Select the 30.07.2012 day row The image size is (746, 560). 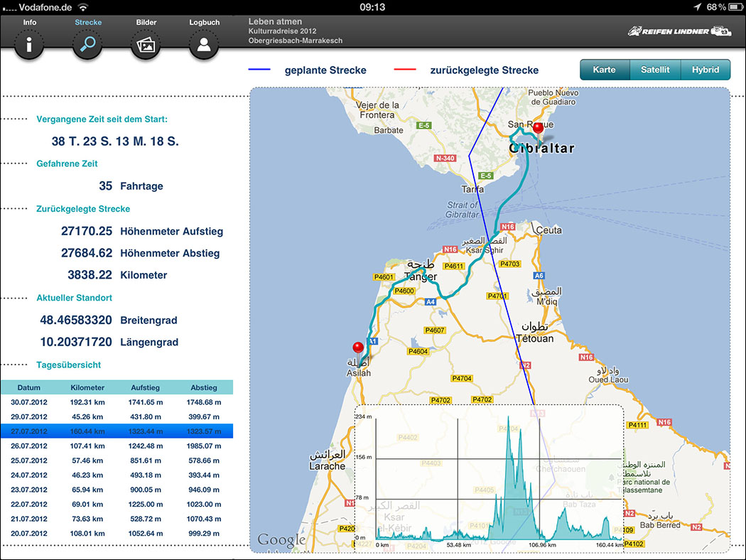click(x=117, y=402)
